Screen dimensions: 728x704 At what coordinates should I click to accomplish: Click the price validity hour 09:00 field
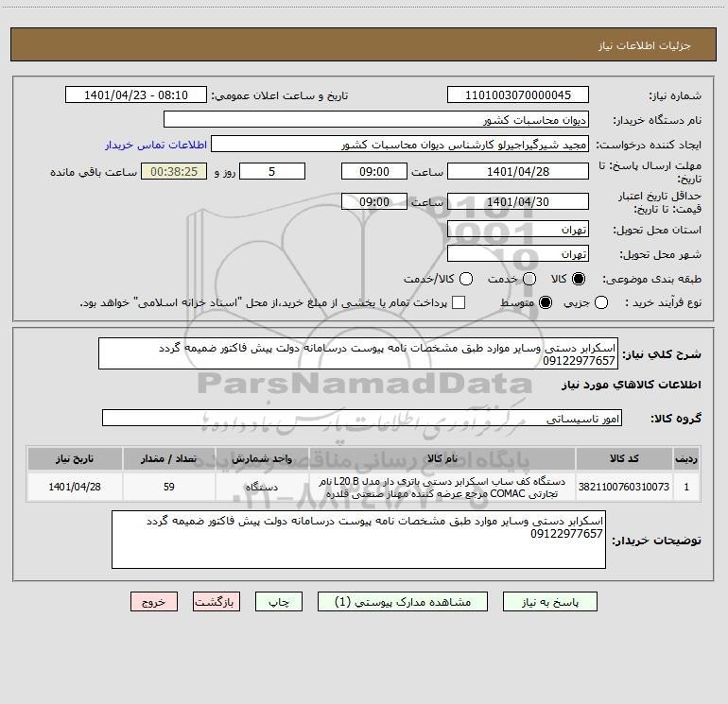point(374,201)
